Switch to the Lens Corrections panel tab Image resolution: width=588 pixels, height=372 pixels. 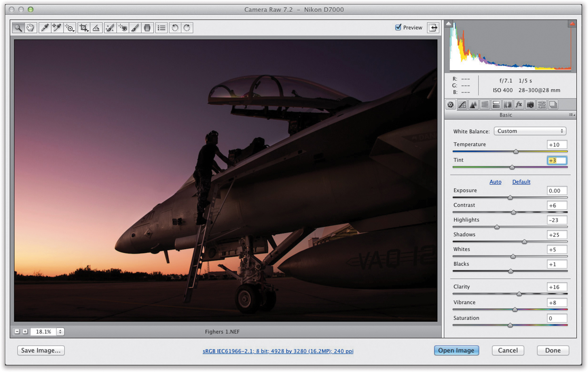(x=508, y=105)
